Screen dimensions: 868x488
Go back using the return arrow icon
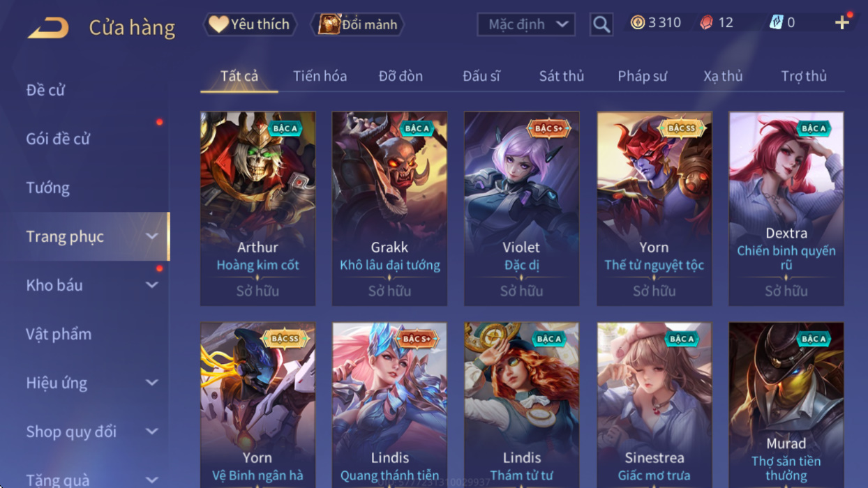[x=48, y=27]
